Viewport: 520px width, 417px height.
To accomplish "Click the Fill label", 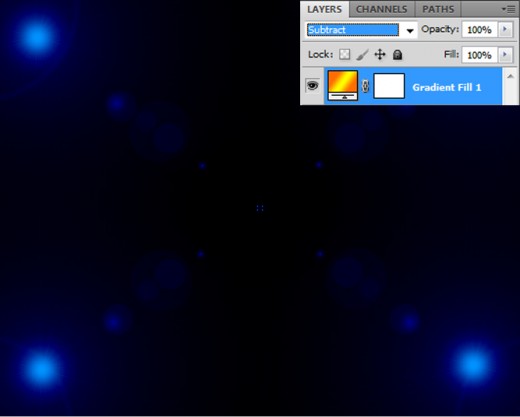I will point(451,54).
